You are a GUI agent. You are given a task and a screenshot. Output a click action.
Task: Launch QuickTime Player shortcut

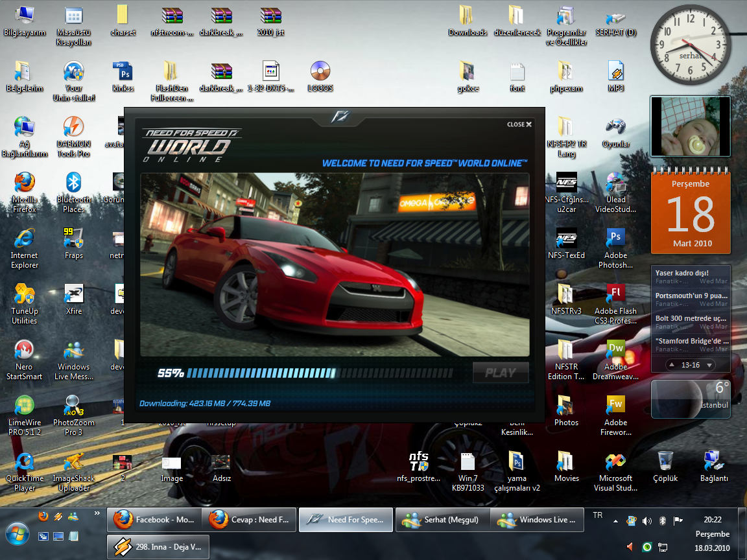point(24,471)
